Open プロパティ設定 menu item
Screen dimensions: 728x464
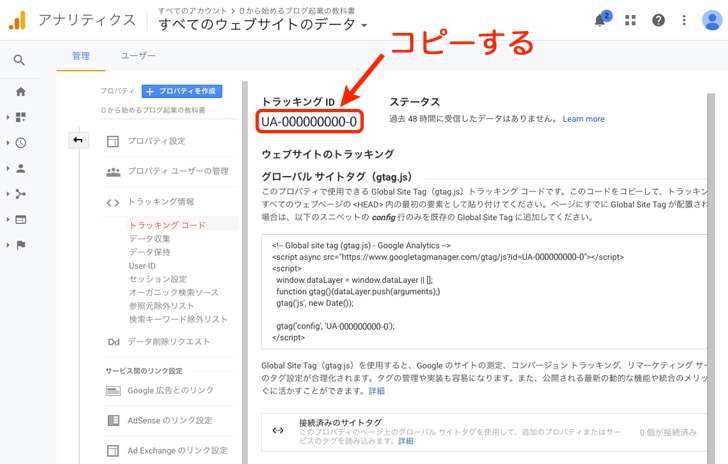(156, 141)
